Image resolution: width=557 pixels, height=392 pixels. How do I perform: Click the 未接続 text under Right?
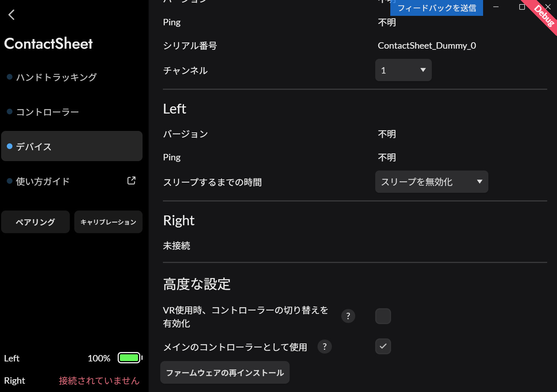tap(176, 246)
